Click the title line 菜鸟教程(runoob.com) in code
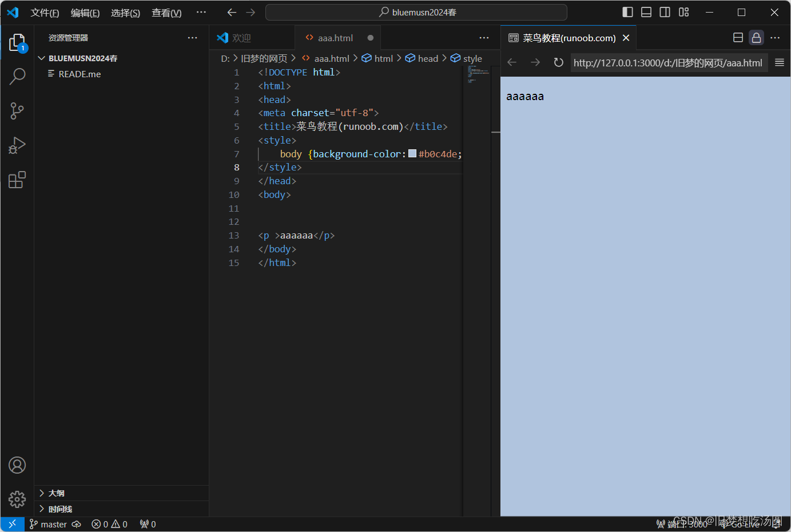 pos(353,126)
